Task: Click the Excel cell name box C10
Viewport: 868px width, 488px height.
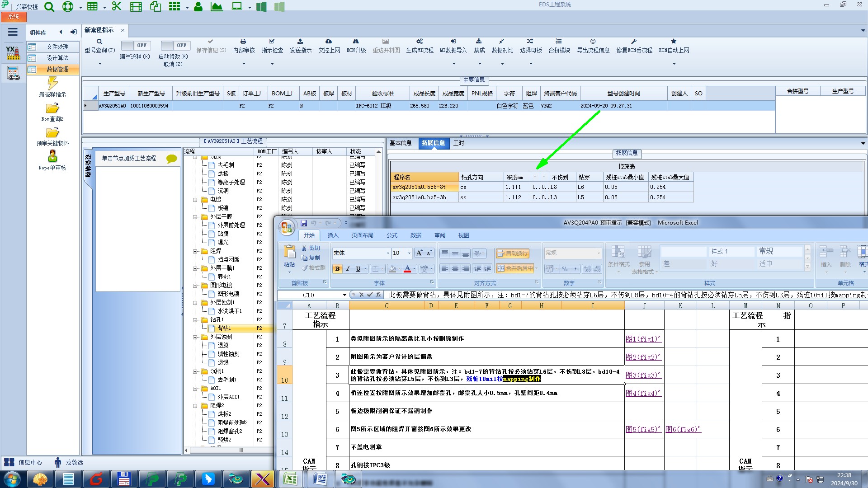Action: tap(309, 295)
